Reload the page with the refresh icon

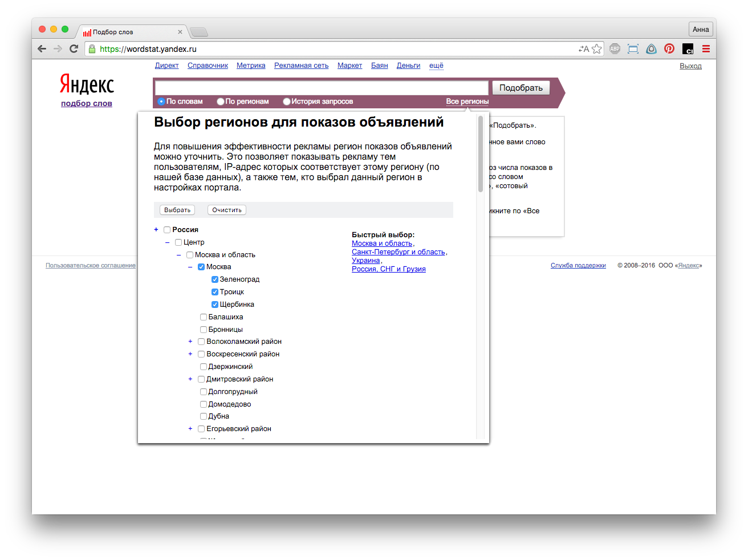74,49
